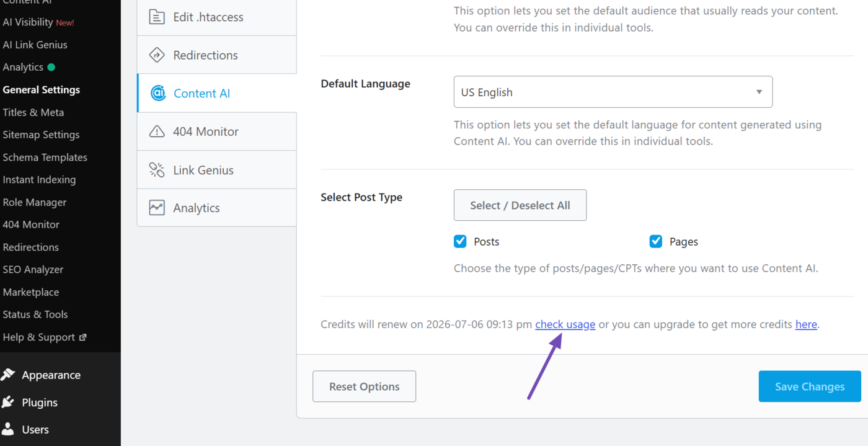Click the Save Changes button
This screenshot has width=868, height=446.
click(810, 386)
